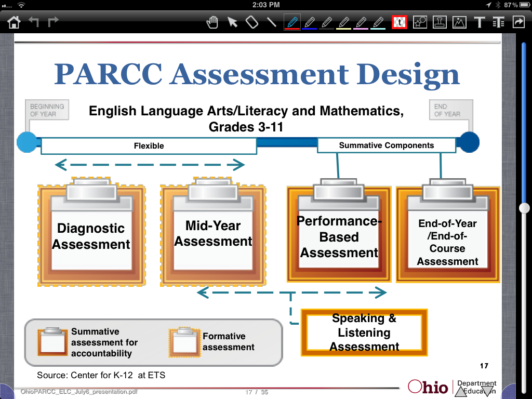
Task: Tap the Speaking & Listening Assessment box
Action: click(364, 332)
